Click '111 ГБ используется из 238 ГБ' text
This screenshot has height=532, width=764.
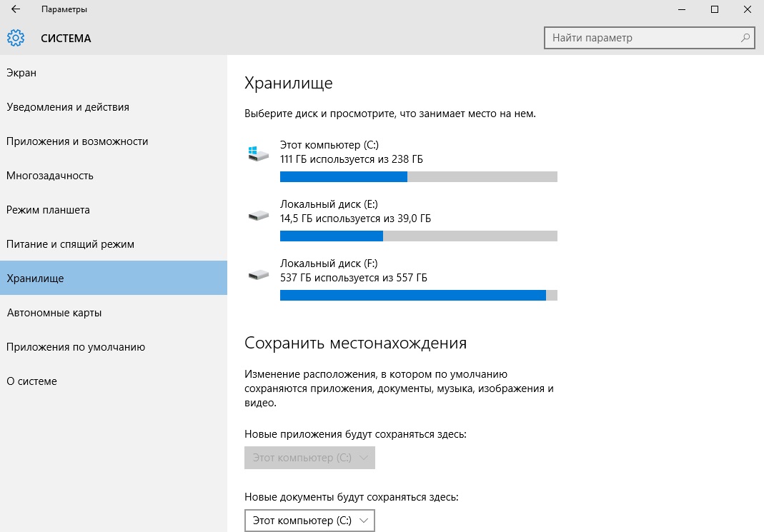(x=352, y=160)
